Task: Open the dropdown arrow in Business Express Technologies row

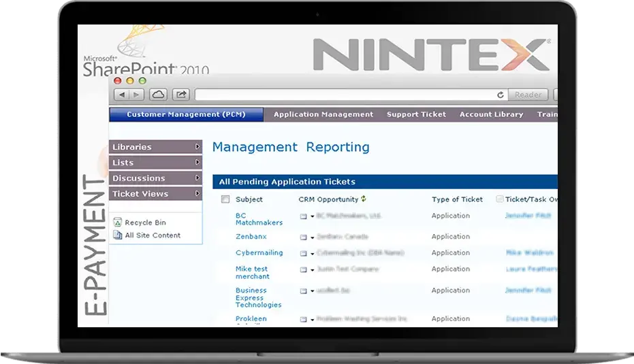Action: point(312,291)
